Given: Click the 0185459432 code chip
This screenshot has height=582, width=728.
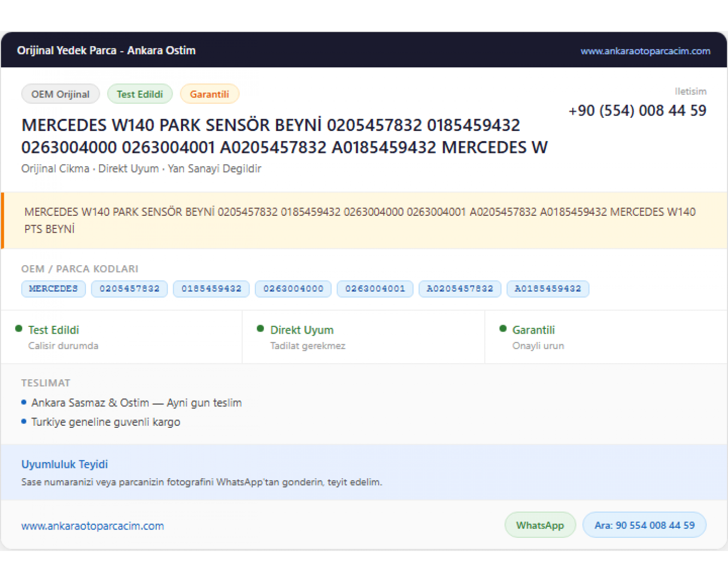Looking at the screenshot, I should (x=212, y=289).
